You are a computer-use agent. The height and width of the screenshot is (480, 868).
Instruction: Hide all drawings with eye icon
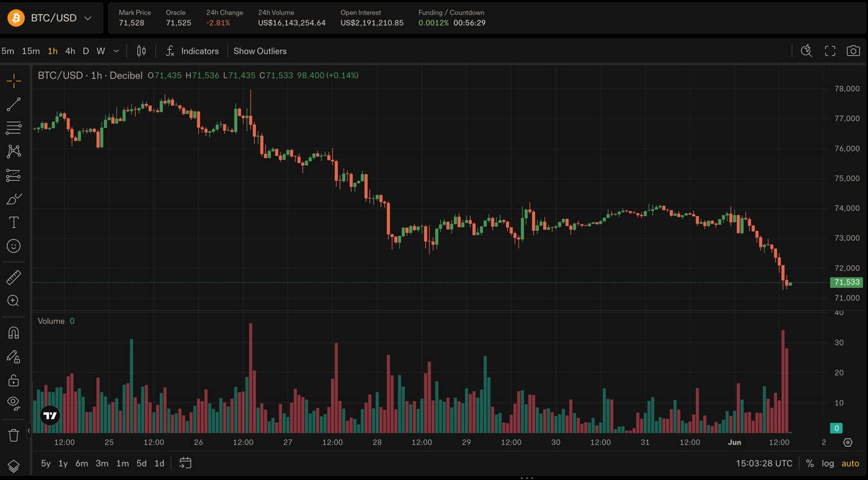coord(14,403)
